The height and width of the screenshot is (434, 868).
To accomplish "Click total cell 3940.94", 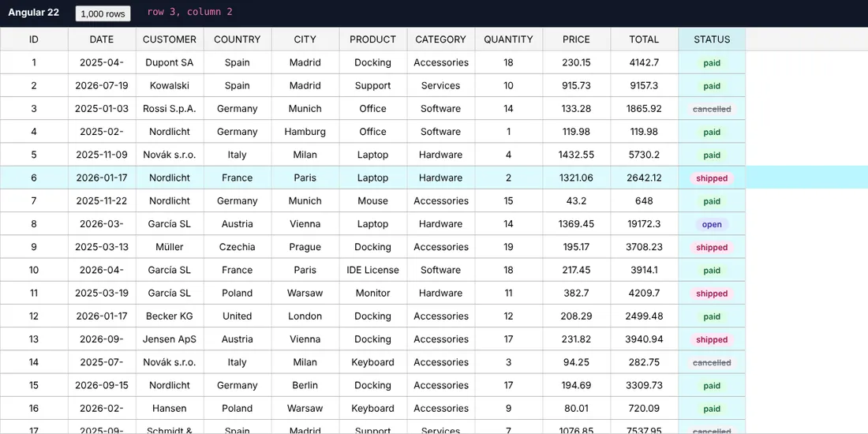I will coord(645,339).
